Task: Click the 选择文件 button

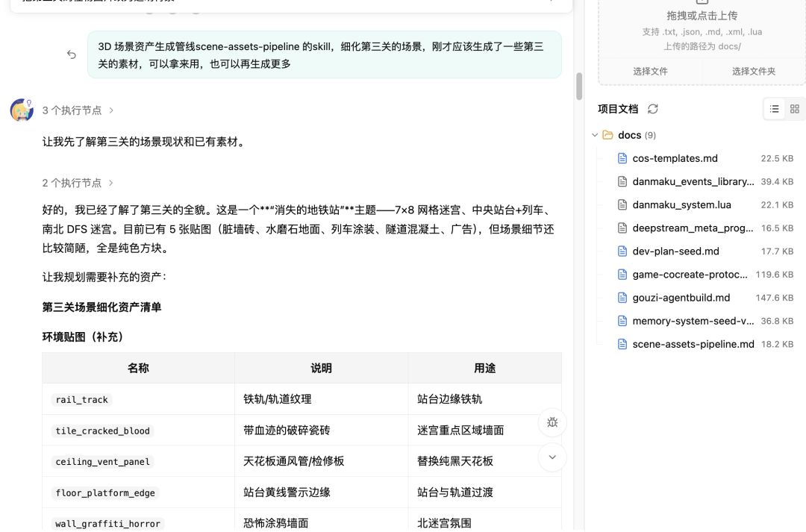Action: point(650,72)
